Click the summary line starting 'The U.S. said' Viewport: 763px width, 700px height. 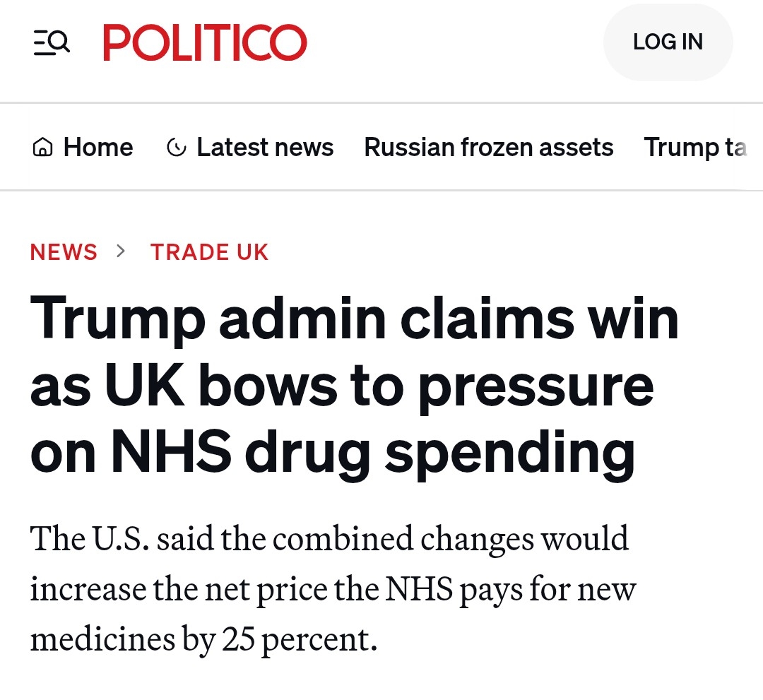[329, 539]
